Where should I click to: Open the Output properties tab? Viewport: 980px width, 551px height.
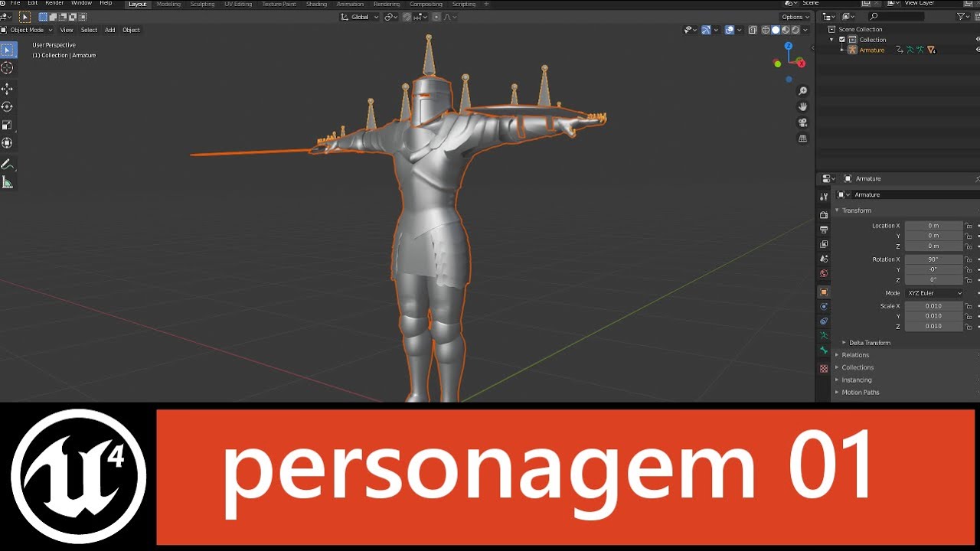(x=824, y=230)
